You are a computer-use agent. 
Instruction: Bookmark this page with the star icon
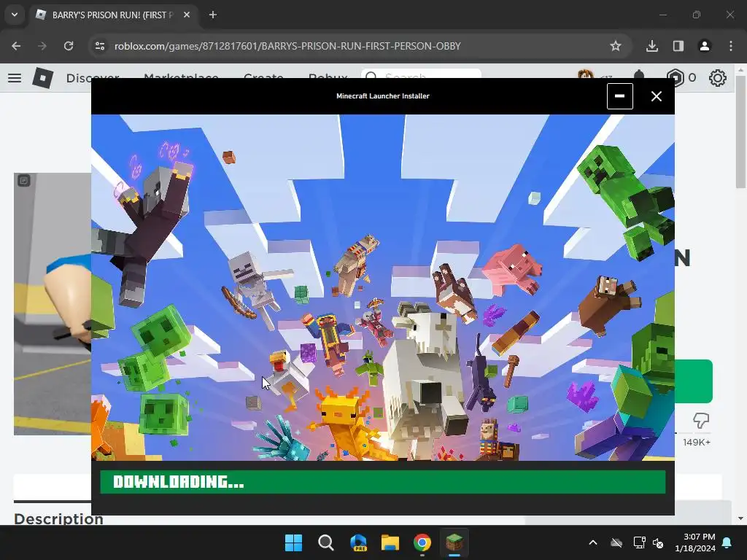point(616,46)
